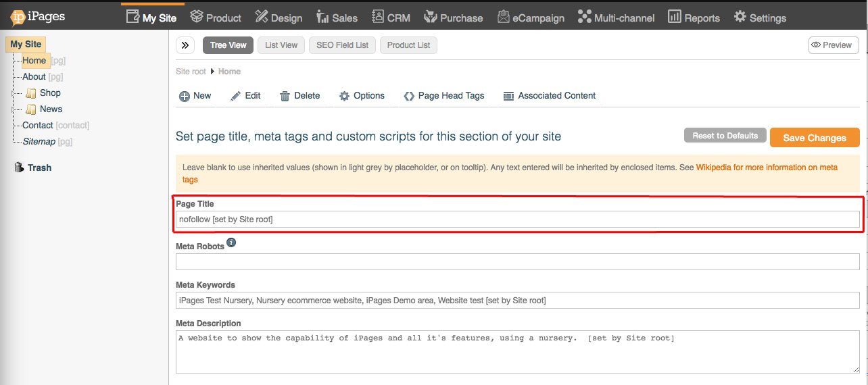868x385 pixels.
Task: Click the Page Head Tags code icon
Action: click(x=408, y=96)
